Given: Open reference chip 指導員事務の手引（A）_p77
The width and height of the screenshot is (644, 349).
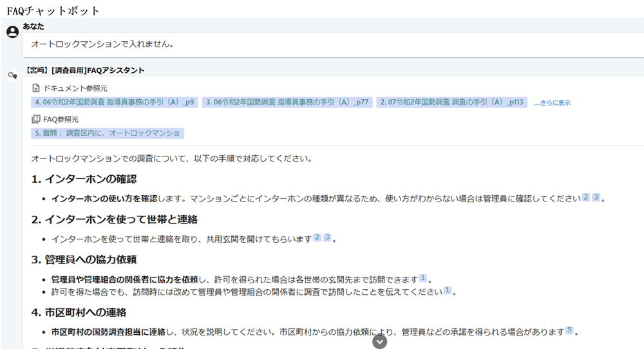Looking at the screenshot, I should pyautogui.click(x=287, y=102).
